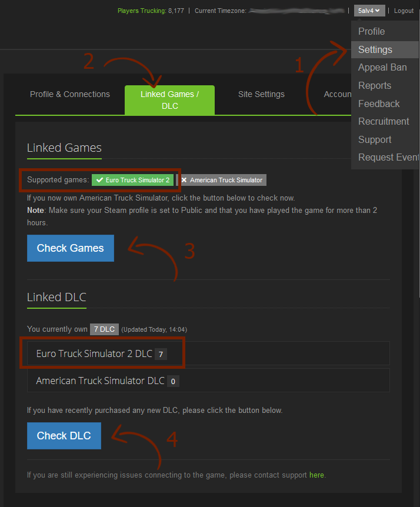This screenshot has width=420, height=507.
Task: Click the '7' badge next to ETS2 DLC
Action: click(x=161, y=354)
